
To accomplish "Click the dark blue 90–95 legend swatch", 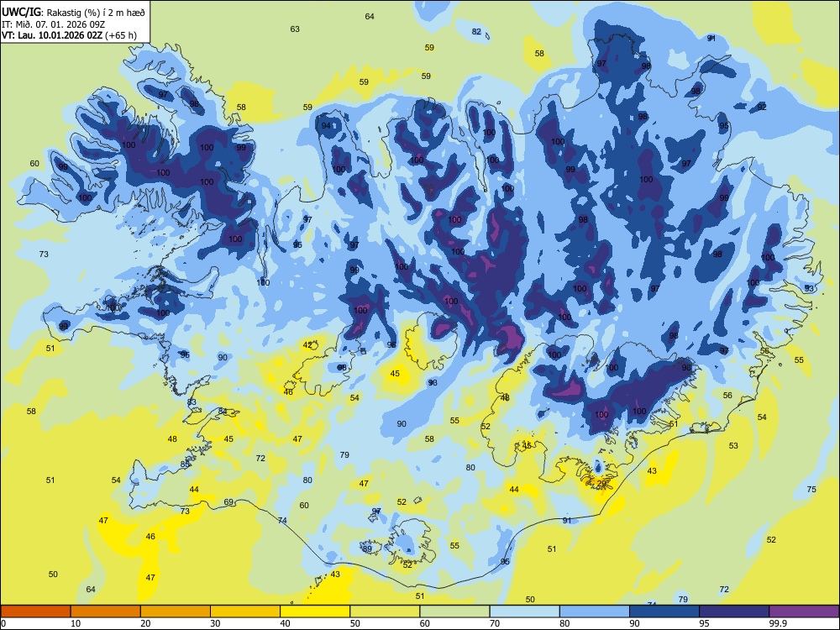I will coord(664,612).
